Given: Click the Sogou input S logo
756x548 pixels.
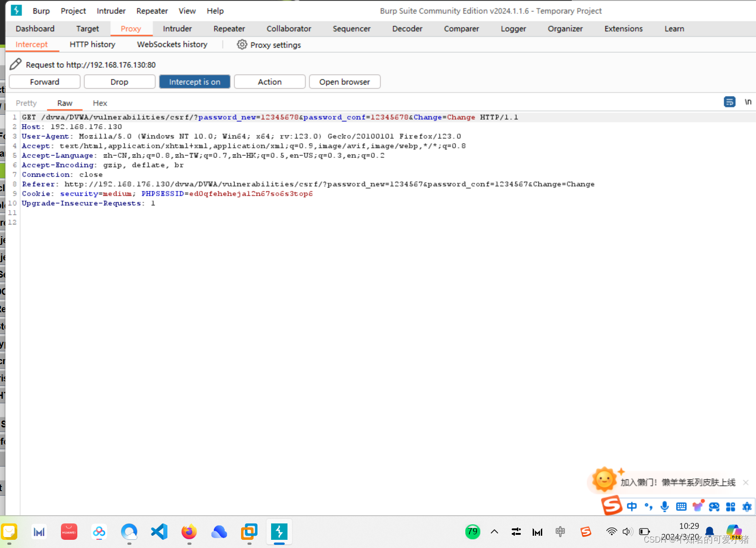Looking at the screenshot, I should 612,506.
